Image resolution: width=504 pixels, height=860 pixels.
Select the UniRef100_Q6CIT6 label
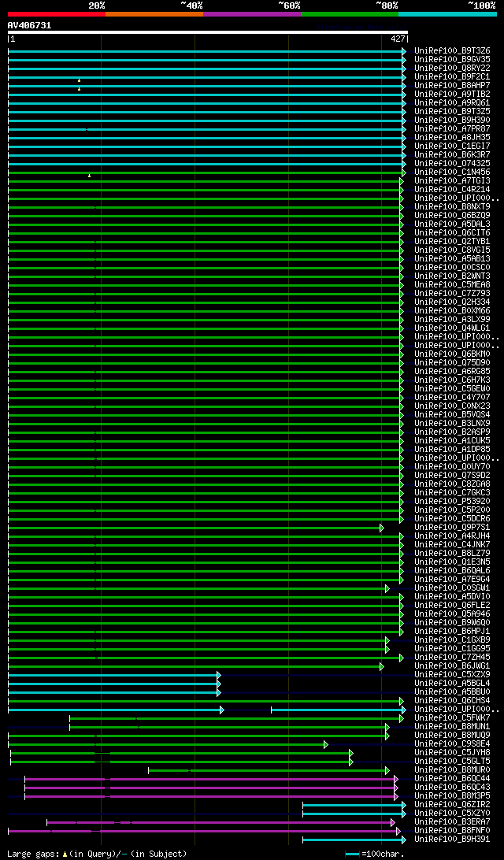pos(453,233)
